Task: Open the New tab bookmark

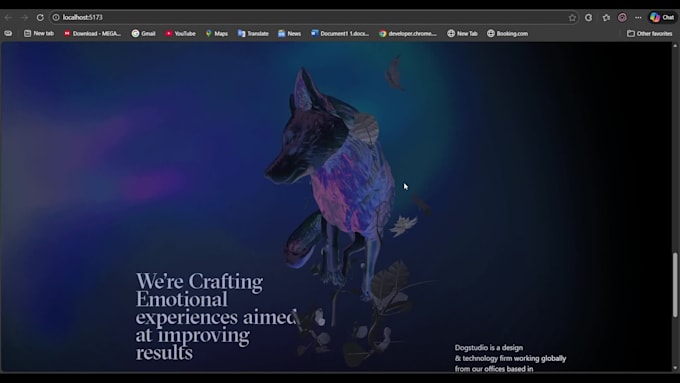Action: click(x=39, y=33)
